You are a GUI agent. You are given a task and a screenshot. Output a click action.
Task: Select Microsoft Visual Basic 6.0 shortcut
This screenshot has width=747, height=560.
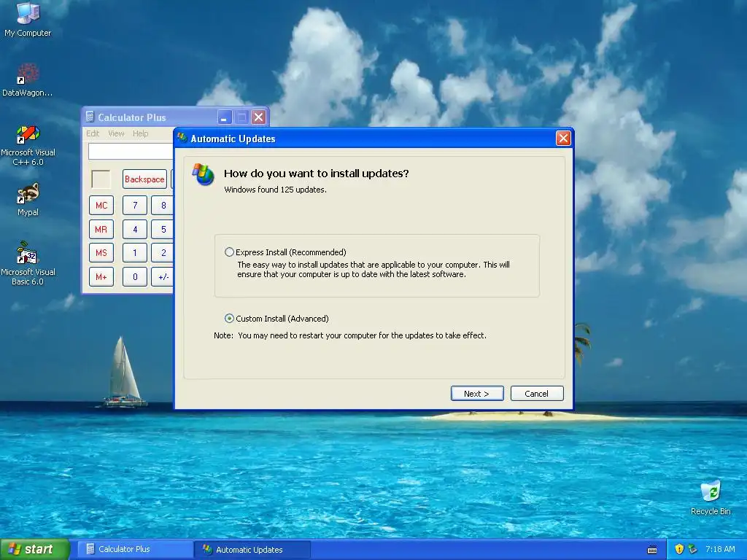coord(28,263)
